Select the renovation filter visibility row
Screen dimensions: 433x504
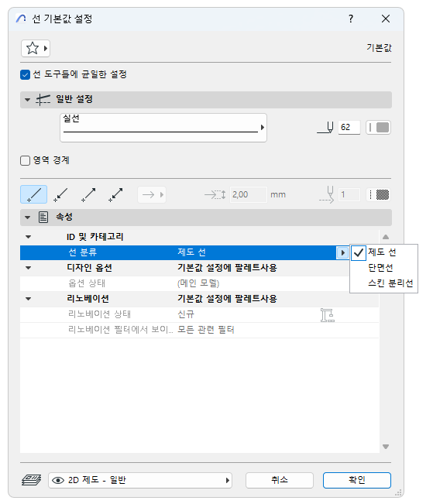(x=199, y=330)
